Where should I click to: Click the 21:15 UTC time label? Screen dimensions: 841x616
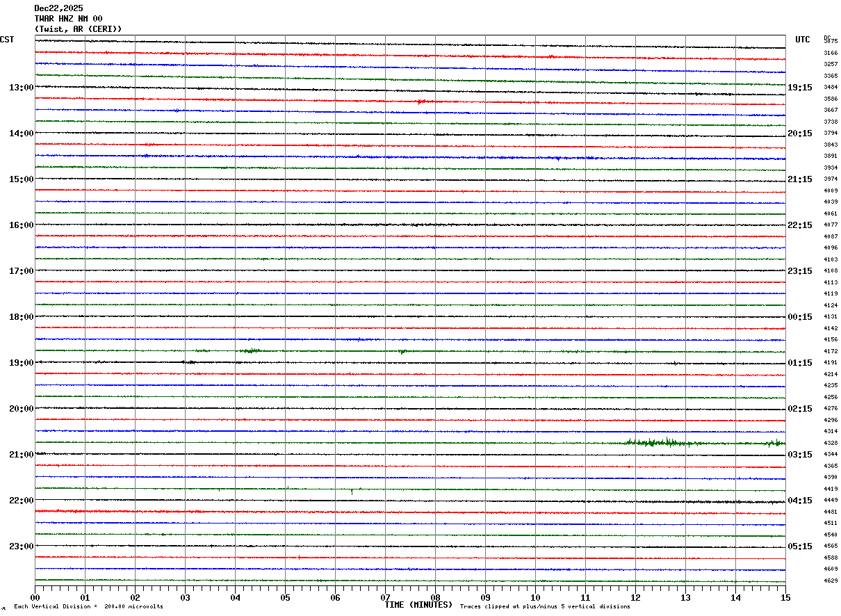pos(800,179)
